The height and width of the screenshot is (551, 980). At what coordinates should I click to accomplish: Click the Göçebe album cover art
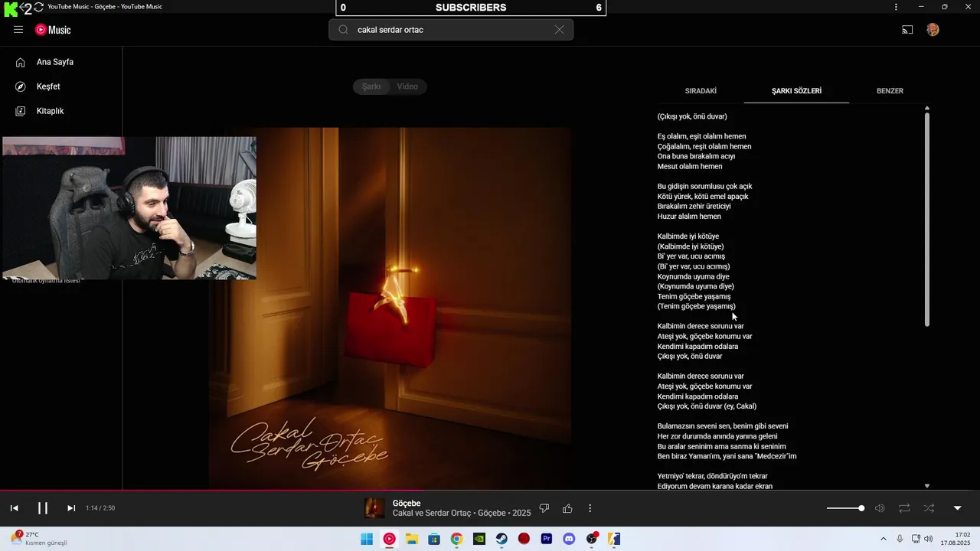390,308
